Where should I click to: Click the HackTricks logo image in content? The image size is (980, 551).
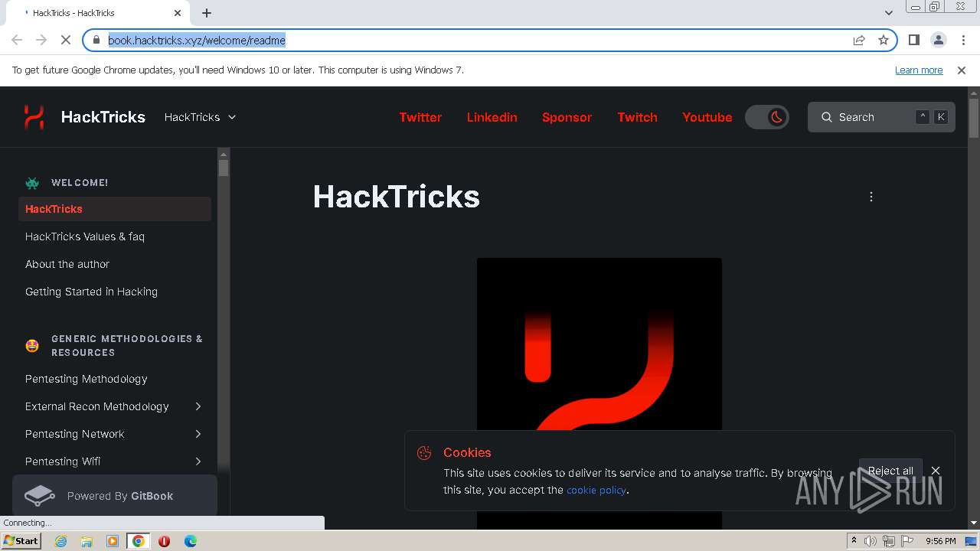click(x=599, y=393)
